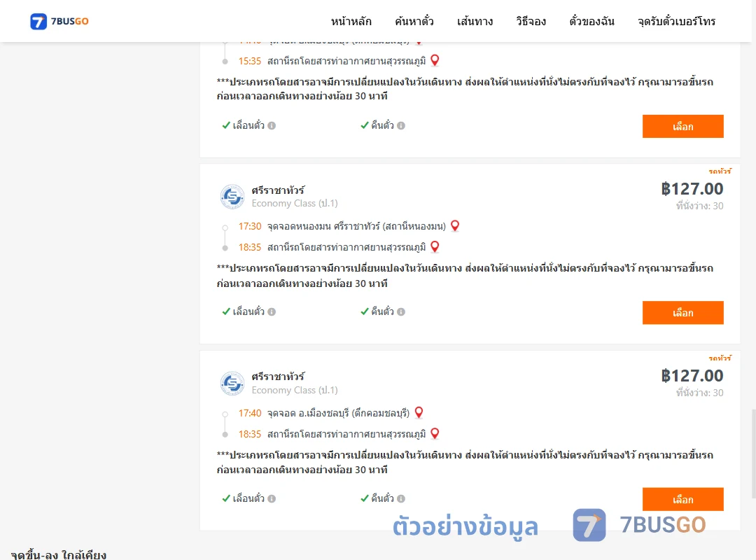The height and width of the screenshot is (560, 756).
Task: Choose เลือก for the 17:30 หนองมน trip
Action: pyautogui.click(x=682, y=313)
